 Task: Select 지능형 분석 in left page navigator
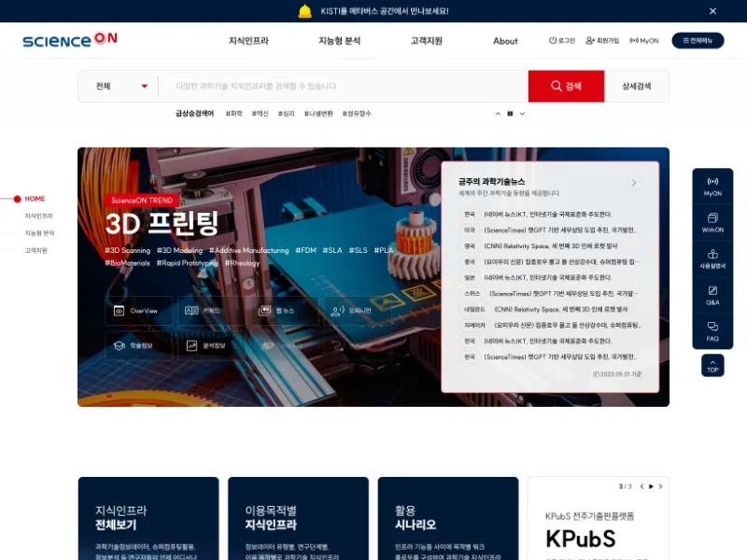click(x=39, y=232)
